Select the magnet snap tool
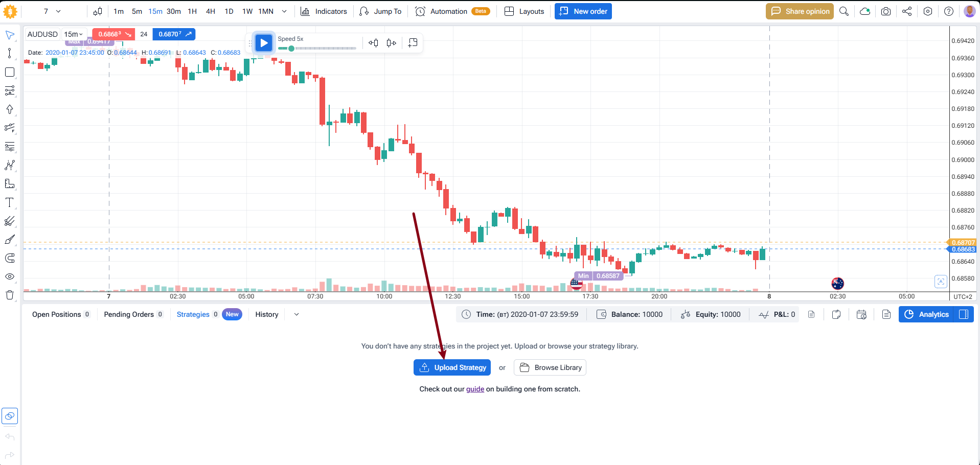 9,258
